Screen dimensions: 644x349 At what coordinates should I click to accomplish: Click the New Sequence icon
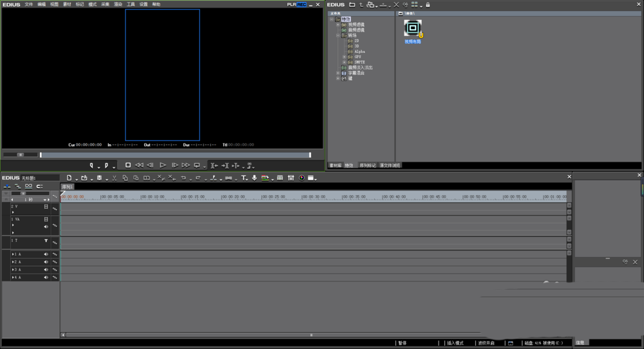pyautogui.click(x=69, y=178)
